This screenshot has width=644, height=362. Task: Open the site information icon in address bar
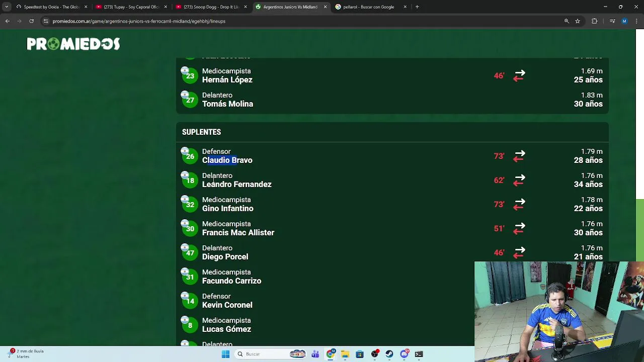point(46,21)
